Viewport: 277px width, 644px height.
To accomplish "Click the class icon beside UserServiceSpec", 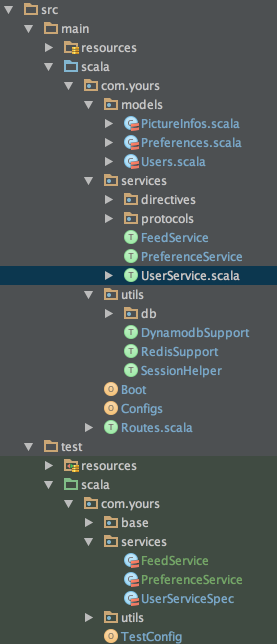I will click(131, 599).
